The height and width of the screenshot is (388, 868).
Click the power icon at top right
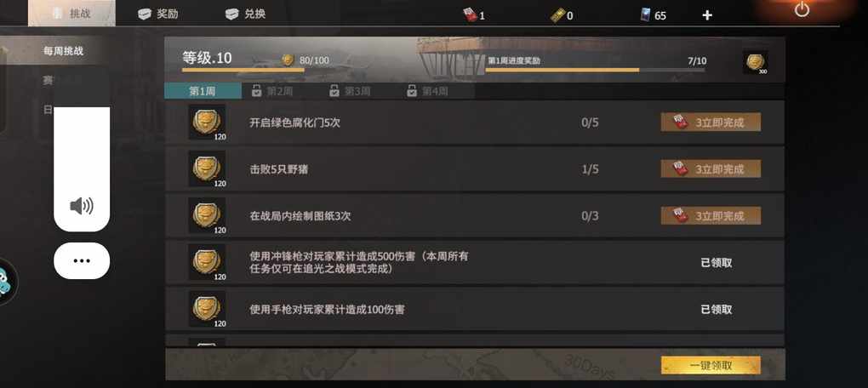(802, 9)
